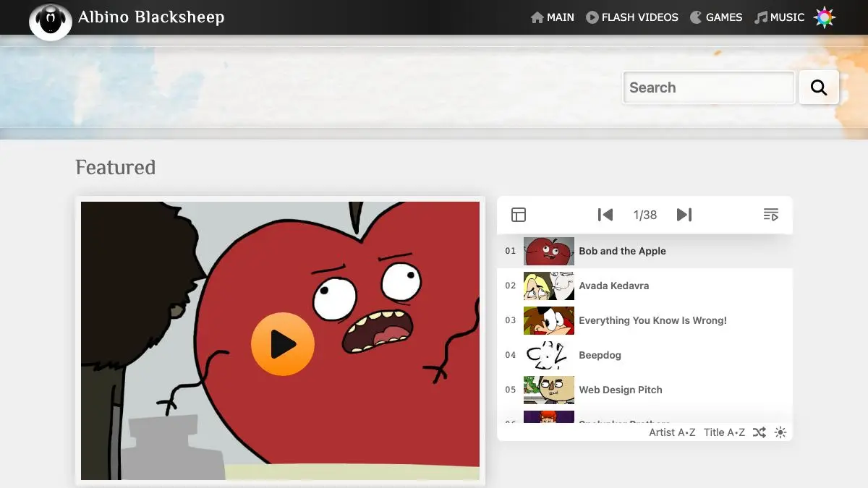Click the 1/38 playlist counter
The image size is (868, 488).
click(x=645, y=215)
